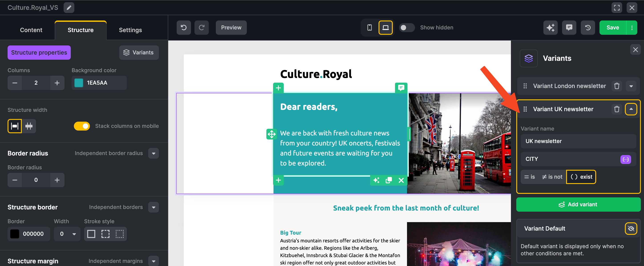
Task: Select the 'exist' condition
Action: (x=581, y=177)
